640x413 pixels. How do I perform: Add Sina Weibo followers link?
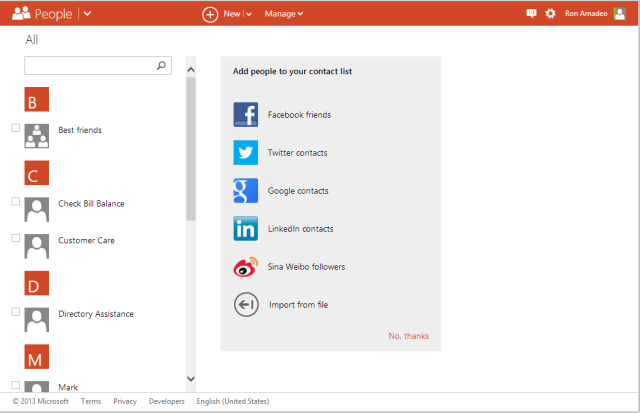point(306,267)
